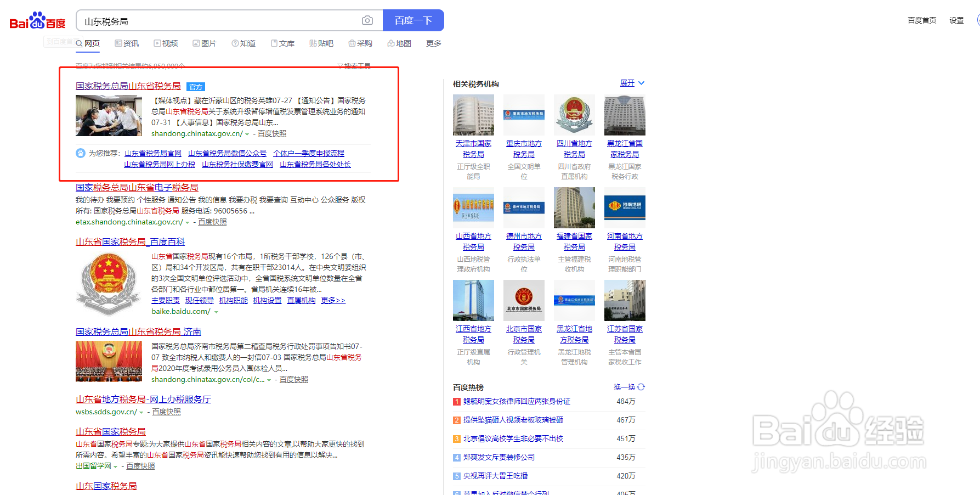This screenshot has height=495, width=980.
Task: Open 百度快照 of shandong.chinatax.gov.cn/ result
Action: click(272, 133)
